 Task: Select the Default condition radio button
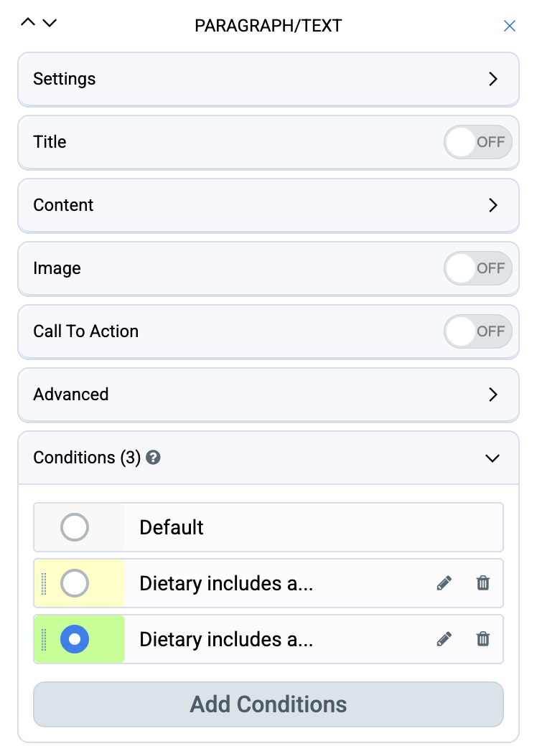tap(74, 527)
